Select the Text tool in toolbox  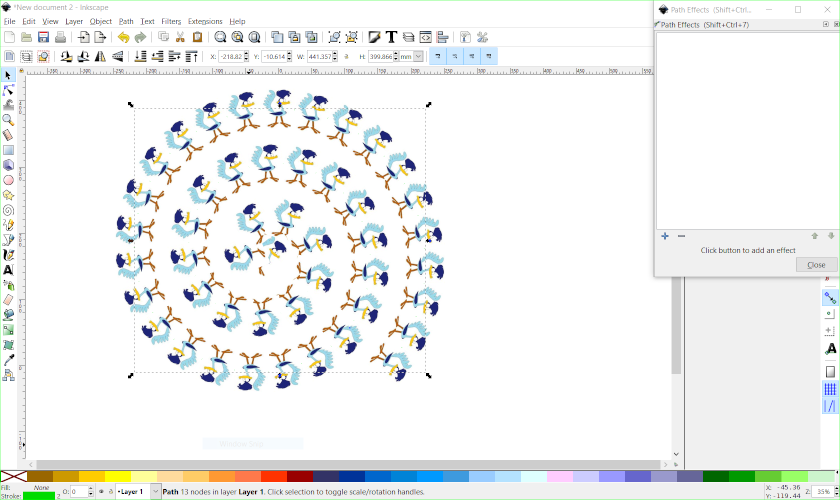coord(8,270)
